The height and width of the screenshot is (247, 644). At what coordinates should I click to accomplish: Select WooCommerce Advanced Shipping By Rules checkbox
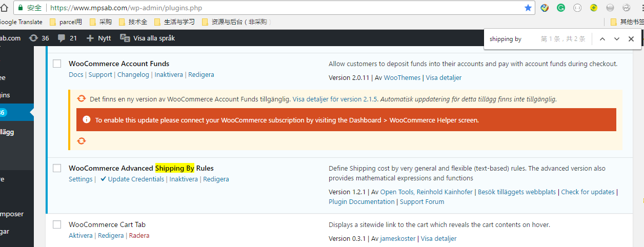pos(57,168)
